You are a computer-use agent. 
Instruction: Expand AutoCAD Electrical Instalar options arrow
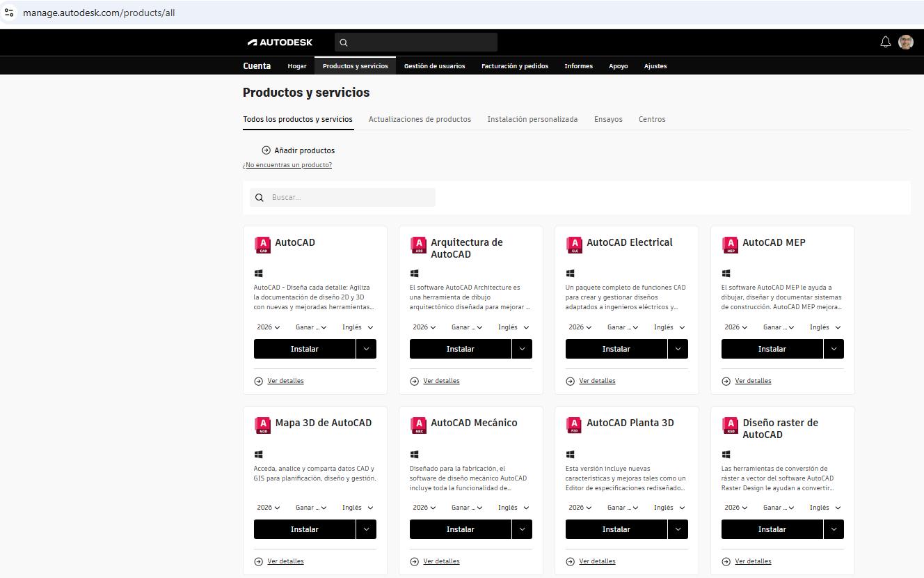coord(678,349)
